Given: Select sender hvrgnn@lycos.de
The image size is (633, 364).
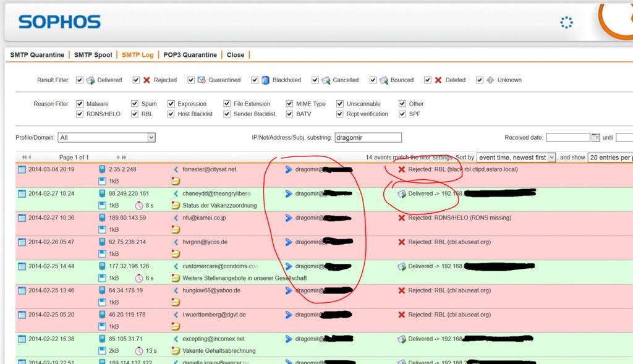Looking at the screenshot, I should pyautogui.click(x=205, y=242).
